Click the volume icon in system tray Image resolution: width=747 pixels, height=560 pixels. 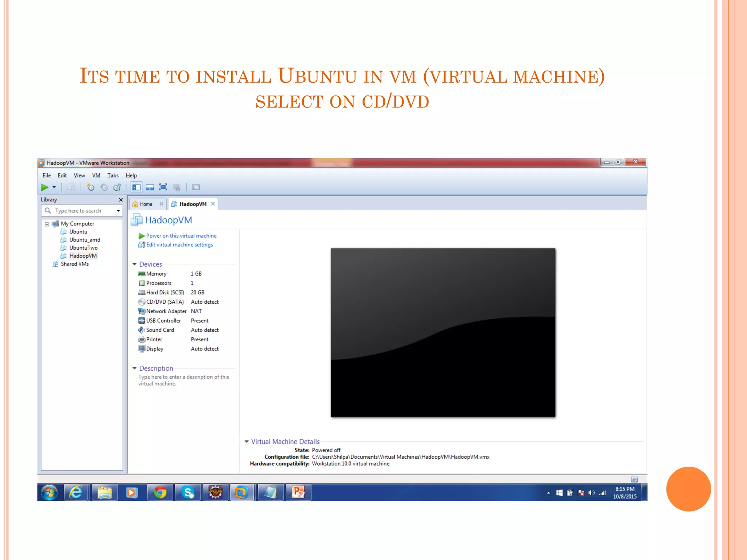592,493
